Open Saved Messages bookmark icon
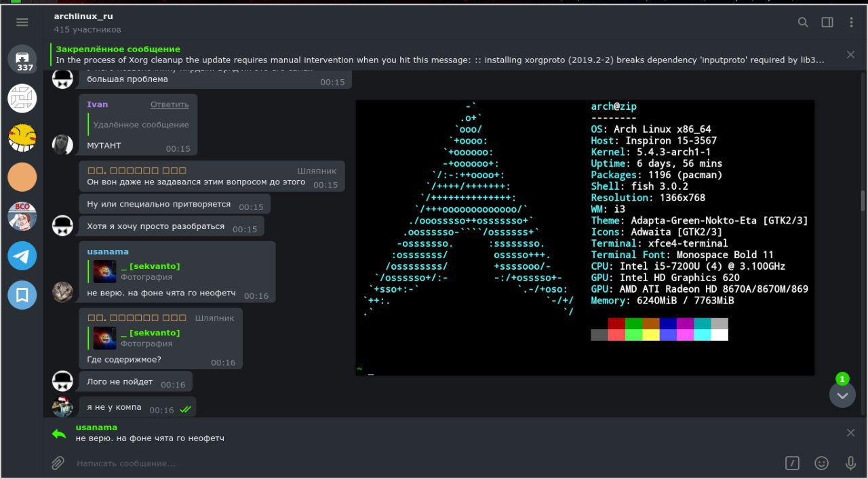 [x=22, y=295]
